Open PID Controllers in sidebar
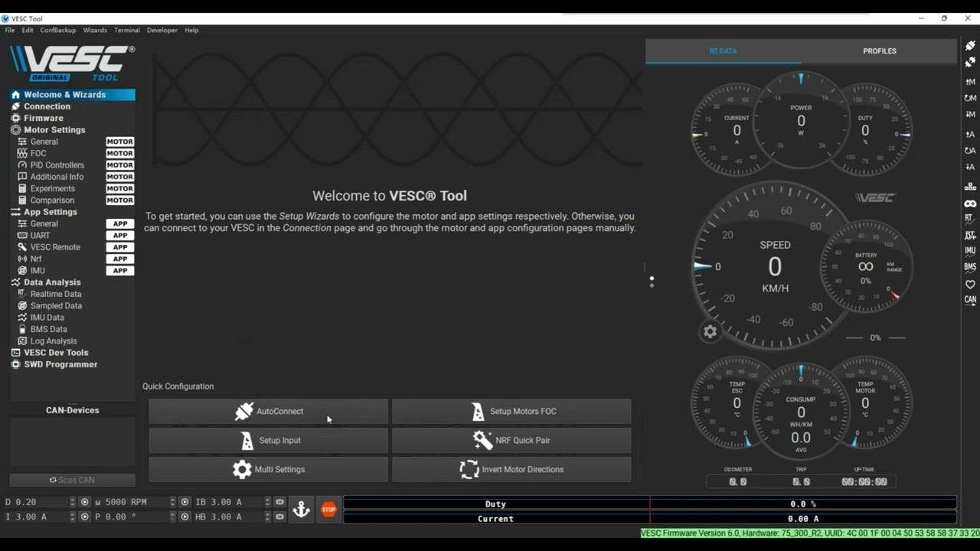The height and width of the screenshot is (551, 980). pyautogui.click(x=72, y=165)
